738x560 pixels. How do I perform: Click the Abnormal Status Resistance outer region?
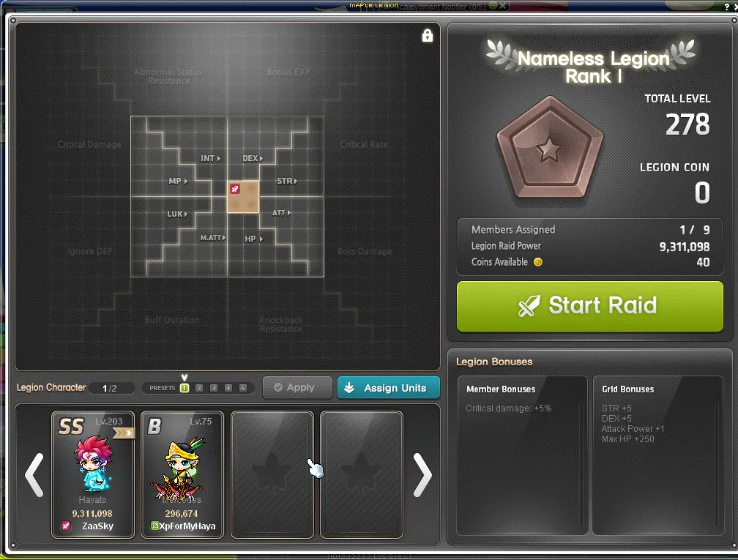coord(168,76)
